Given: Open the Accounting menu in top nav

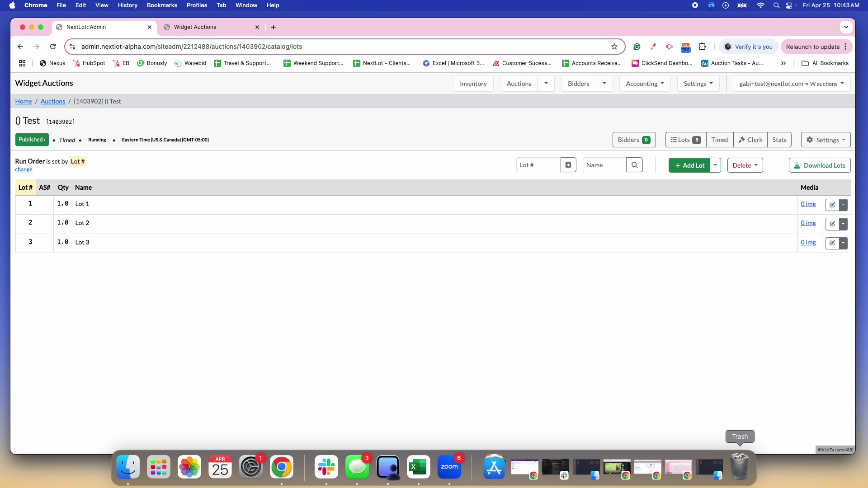Looking at the screenshot, I should [x=645, y=84].
